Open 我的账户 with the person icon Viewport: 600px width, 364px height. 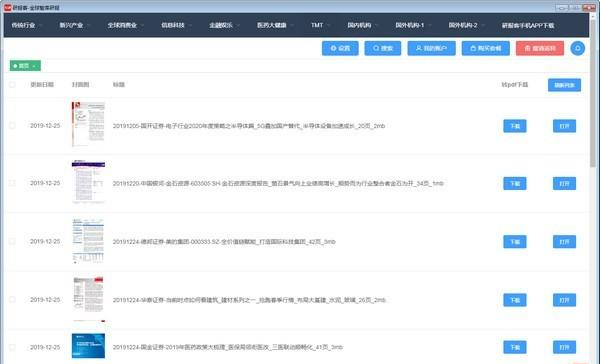point(431,48)
